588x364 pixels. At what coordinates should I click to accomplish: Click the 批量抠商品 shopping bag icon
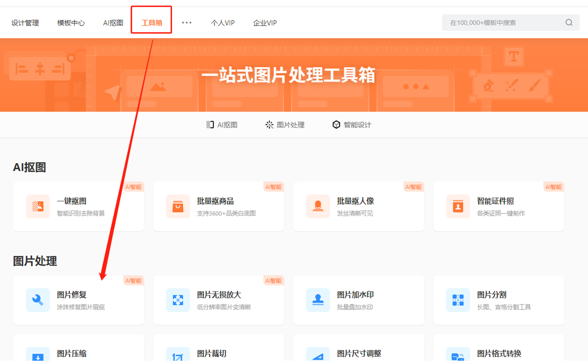pyautogui.click(x=178, y=206)
